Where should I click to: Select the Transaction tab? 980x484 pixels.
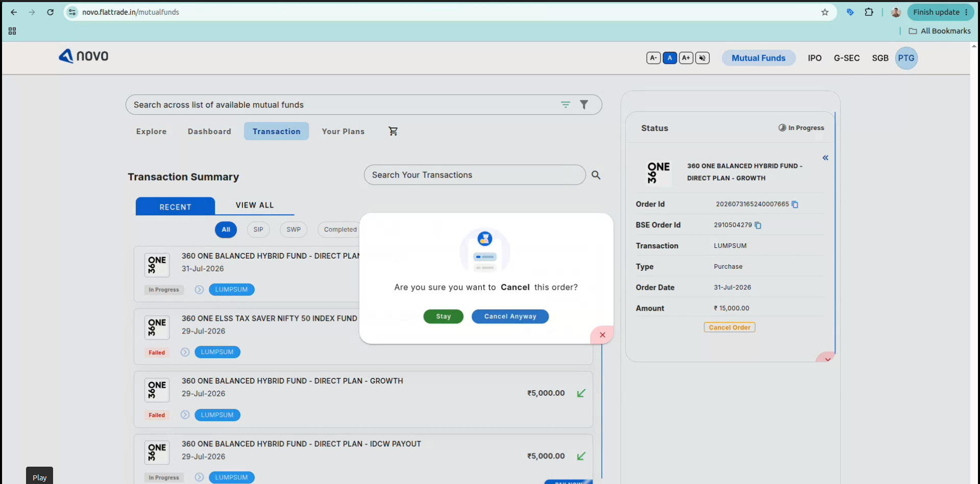coord(277,132)
